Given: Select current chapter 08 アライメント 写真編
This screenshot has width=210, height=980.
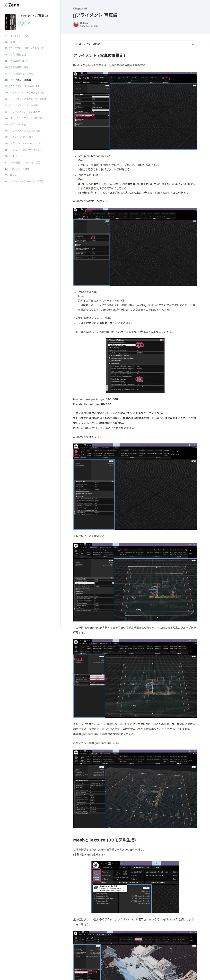Looking at the screenshot, I should 18,80.
